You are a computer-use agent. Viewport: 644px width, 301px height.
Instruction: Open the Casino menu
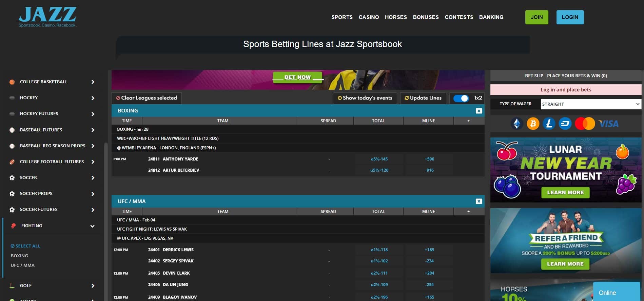[369, 17]
